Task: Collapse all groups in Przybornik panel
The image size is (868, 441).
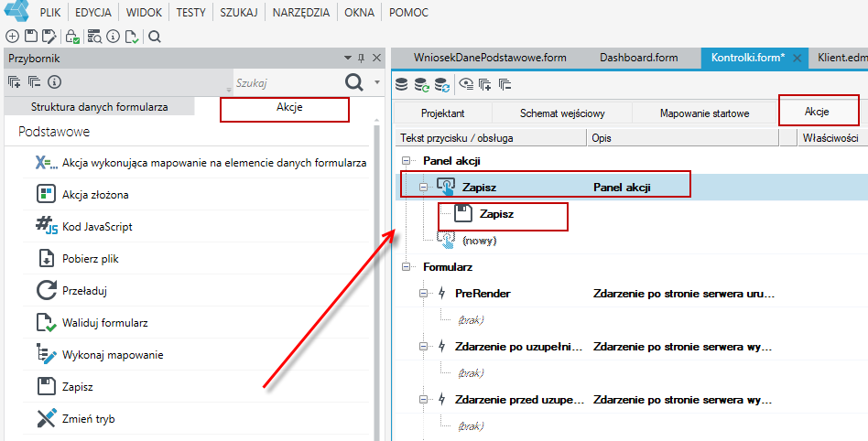Action: click(x=34, y=82)
